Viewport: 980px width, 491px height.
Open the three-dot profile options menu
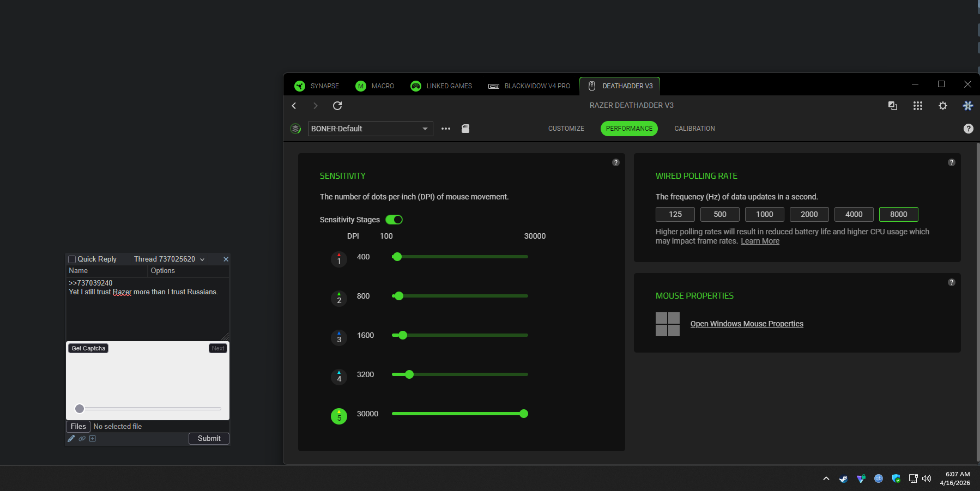446,129
